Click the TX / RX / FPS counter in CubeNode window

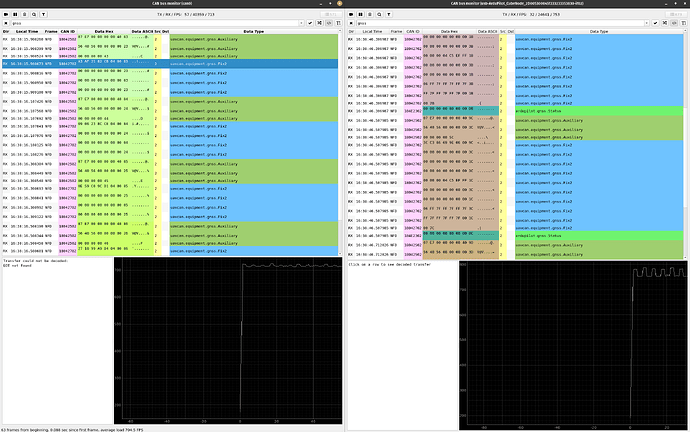click(531, 15)
